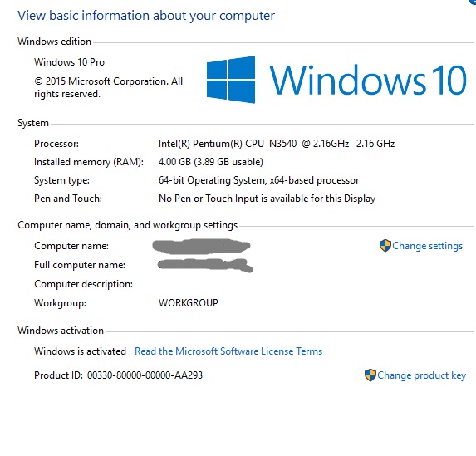Click the blue Windows logo tiles
The height and width of the screenshot is (456, 476).
(x=231, y=80)
